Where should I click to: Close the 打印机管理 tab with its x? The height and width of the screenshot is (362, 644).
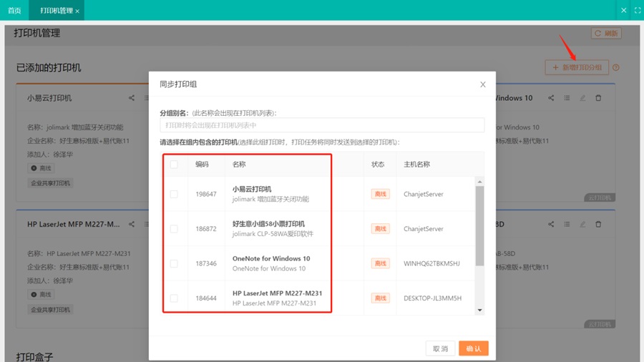tap(77, 11)
